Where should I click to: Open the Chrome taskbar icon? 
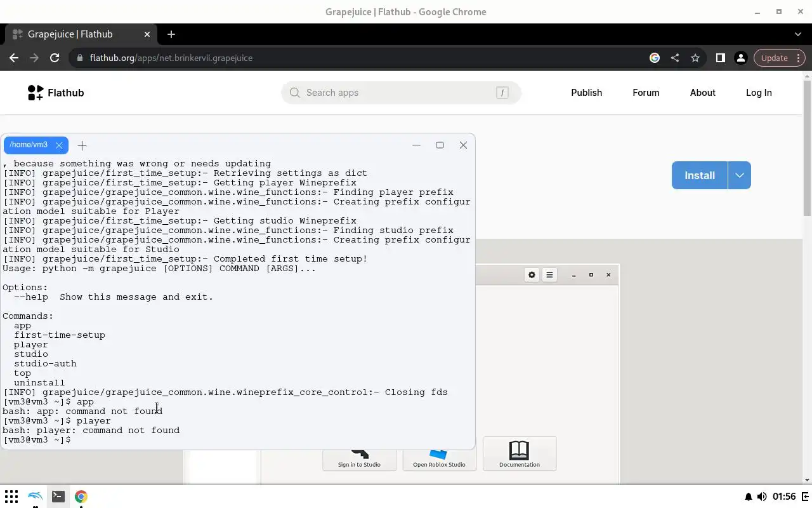coord(81,497)
